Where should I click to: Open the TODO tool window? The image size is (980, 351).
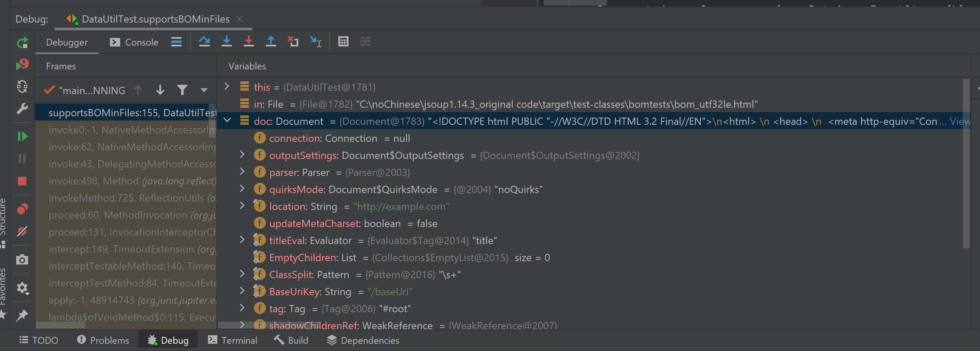[x=39, y=340]
